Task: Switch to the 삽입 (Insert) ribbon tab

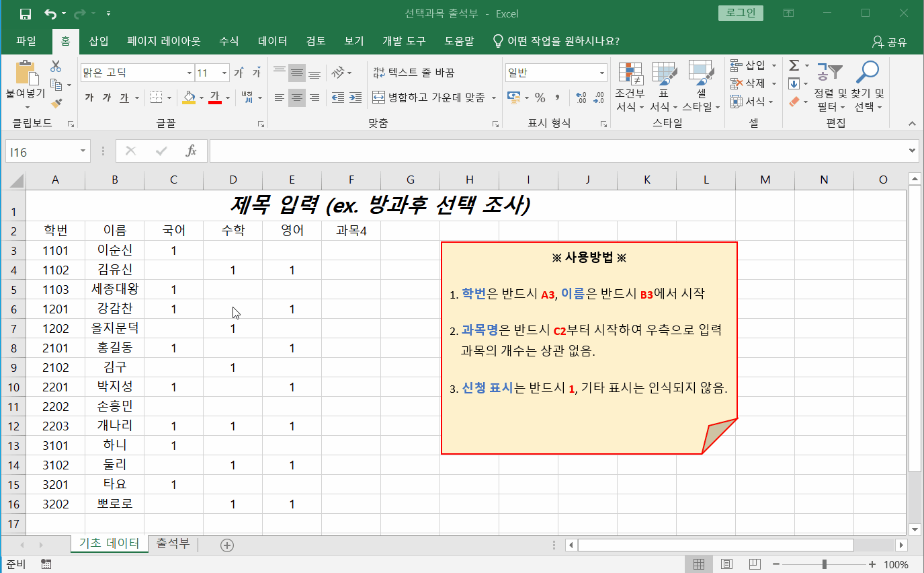Action: tap(99, 41)
